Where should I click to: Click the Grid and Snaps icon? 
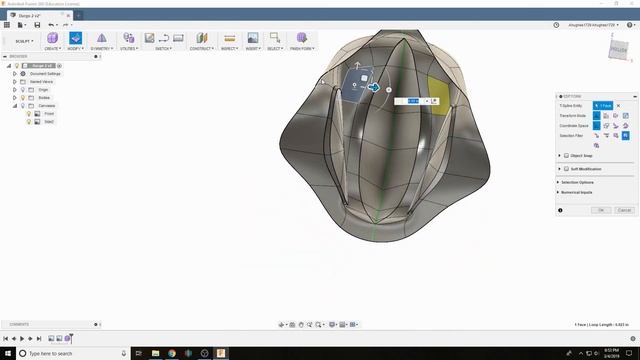tap(343, 324)
